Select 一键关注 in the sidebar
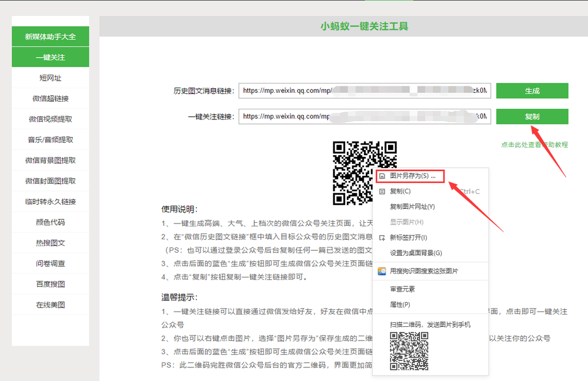The height and width of the screenshot is (381, 588). tap(50, 57)
